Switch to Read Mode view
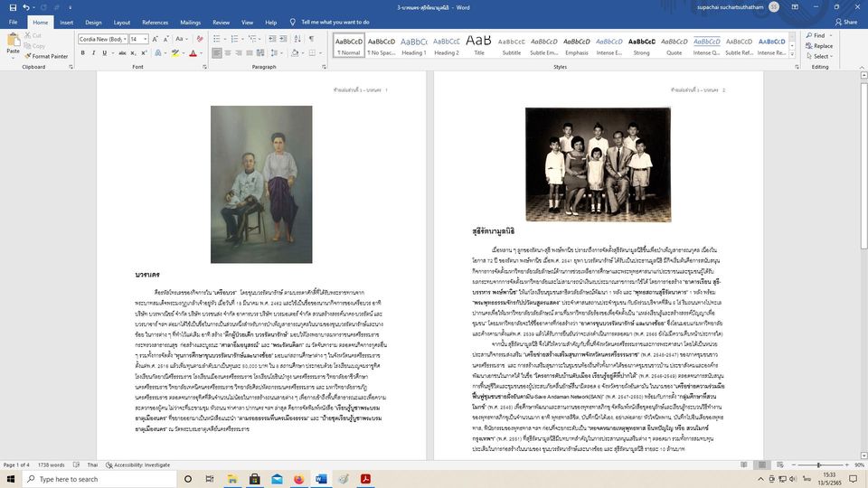The width and height of the screenshot is (868, 488). tap(744, 465)
